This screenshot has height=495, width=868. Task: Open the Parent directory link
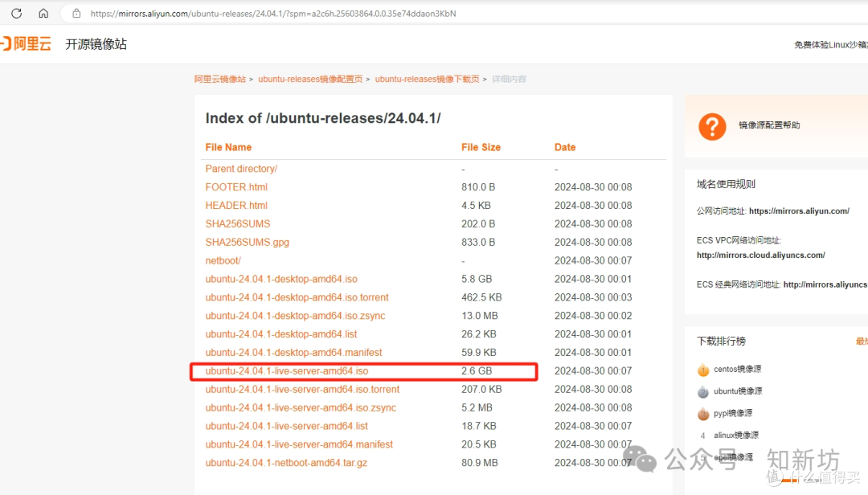[241, 168]
